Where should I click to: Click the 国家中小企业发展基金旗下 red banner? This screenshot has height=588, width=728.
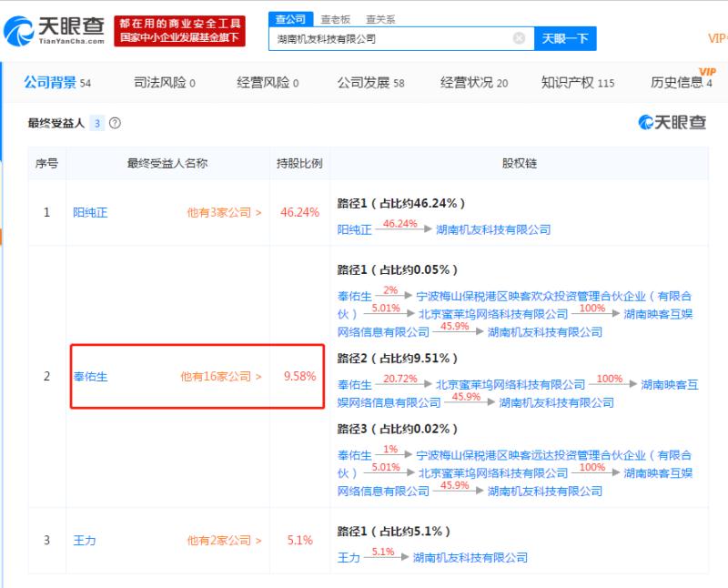tap(180, 37)
